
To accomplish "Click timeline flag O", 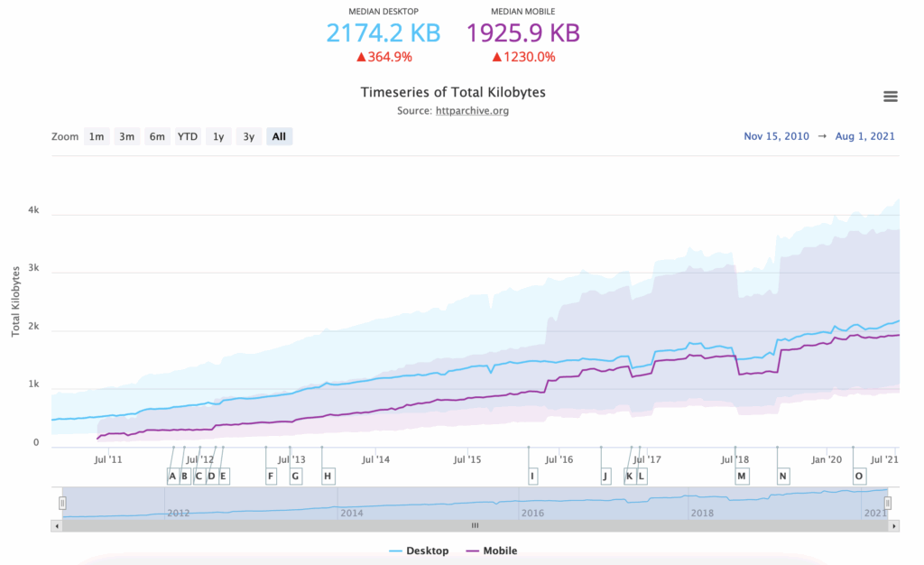I will click(x=859, y=476).
